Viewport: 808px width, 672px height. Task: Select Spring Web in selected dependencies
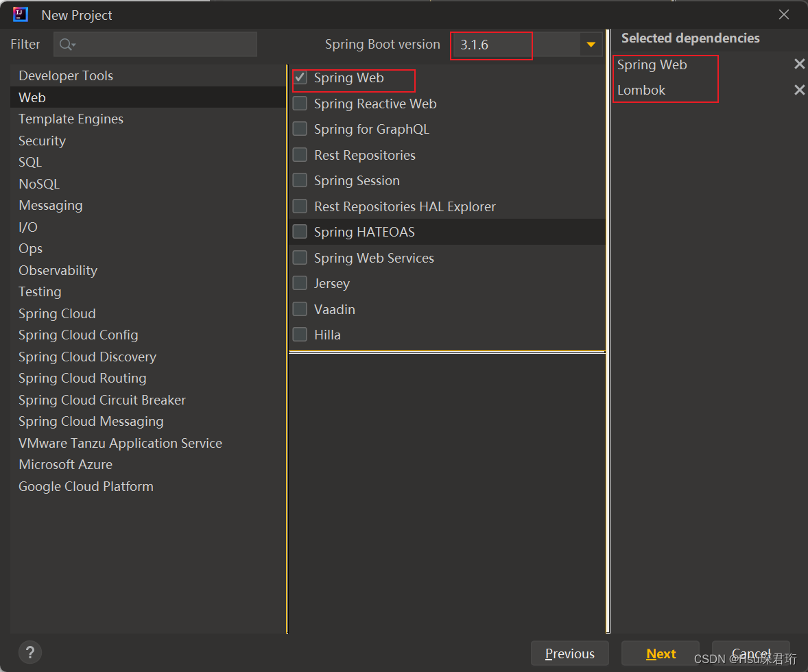point(652,65)
